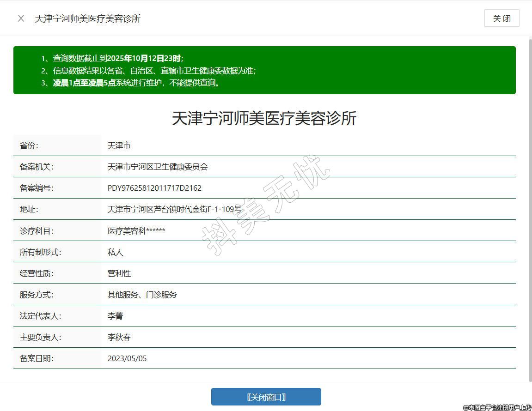Click the 诊疗科目 value 医疗美容科
This screenshot has height=411, width=532.
pos(136,231)
